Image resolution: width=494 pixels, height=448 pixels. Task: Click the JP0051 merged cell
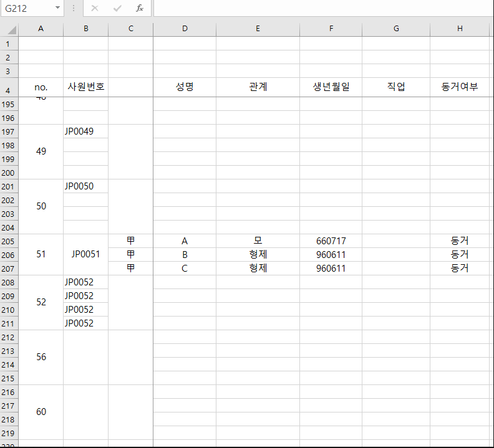pos(85,254)
